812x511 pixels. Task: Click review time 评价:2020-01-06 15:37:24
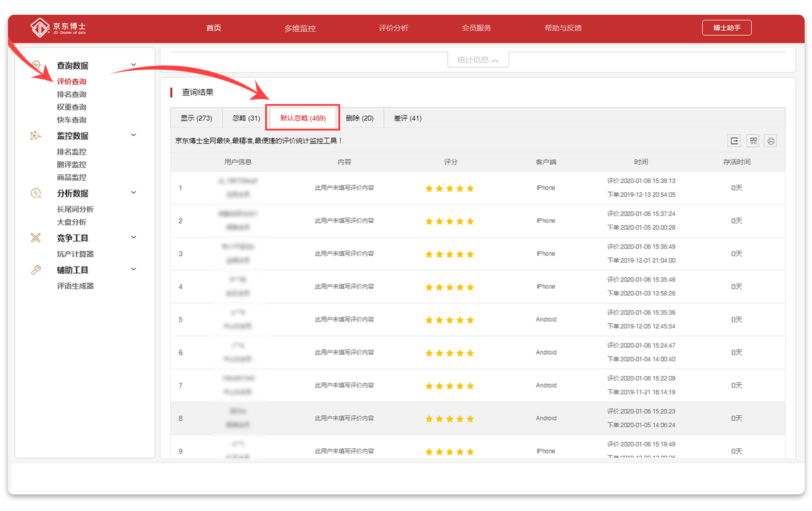click(641, 214)
